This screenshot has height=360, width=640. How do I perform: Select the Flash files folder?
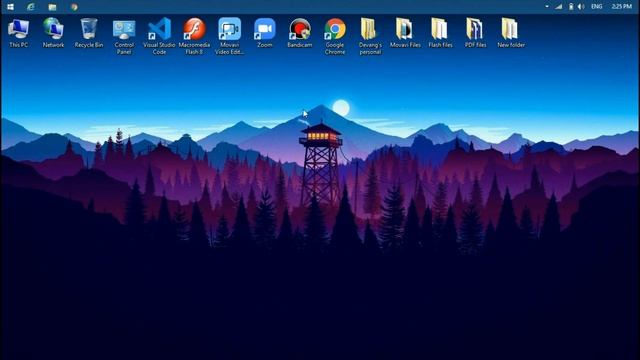click(440, 33)
